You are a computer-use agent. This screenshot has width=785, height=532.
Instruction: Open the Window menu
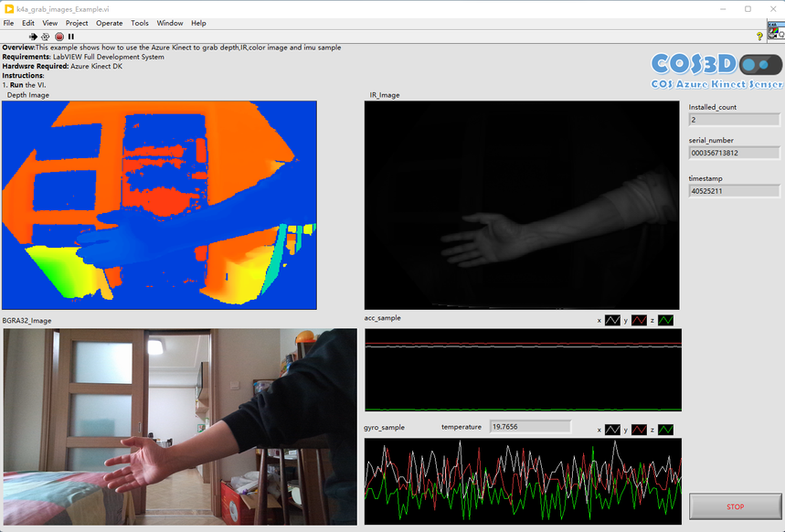tap(170, 23)
